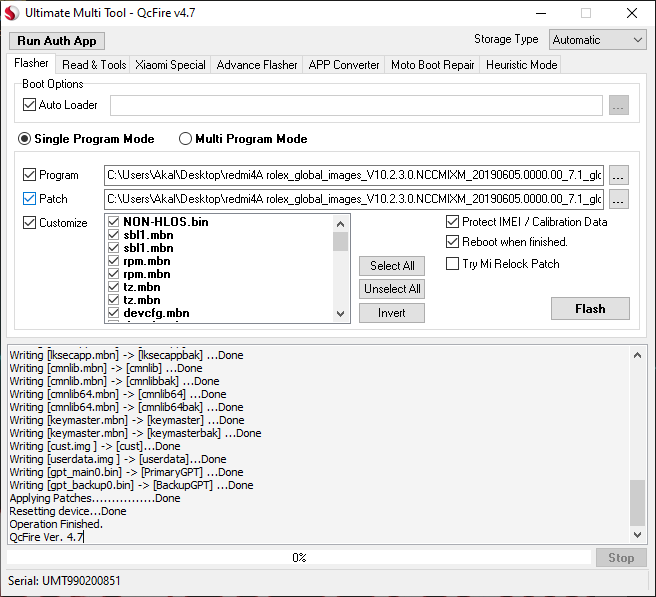Open the Read & Tools tab
Image resolution: width=656 pixels, height=597 pixels.
(94, 65)
